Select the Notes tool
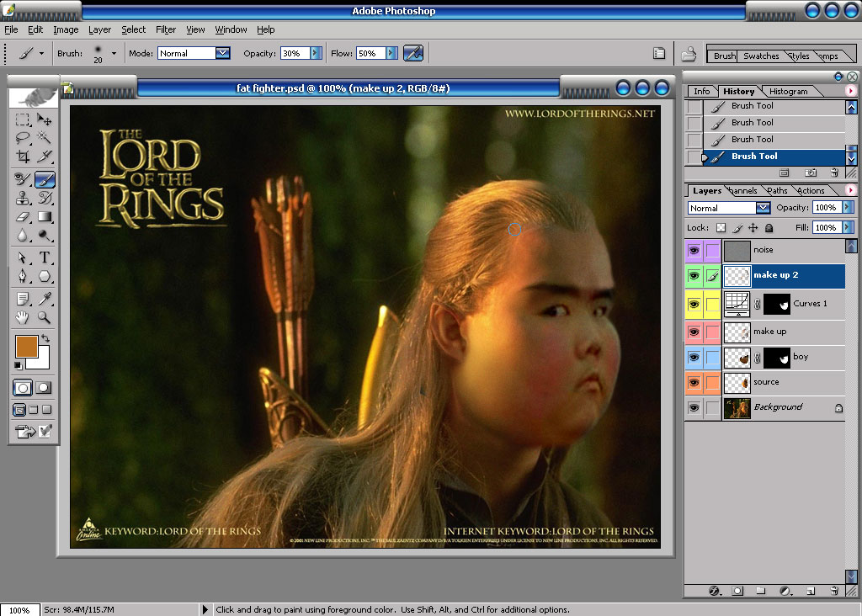The image size is (862, 616). pos(23,299)
